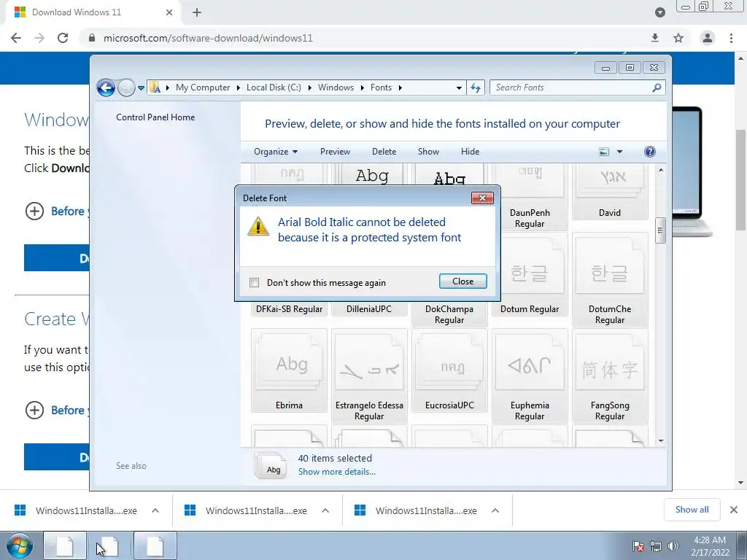This screenshot has height=560, width=747.
Task: Select Estrangelo Edessa Regular font icon
Action: 369,376
